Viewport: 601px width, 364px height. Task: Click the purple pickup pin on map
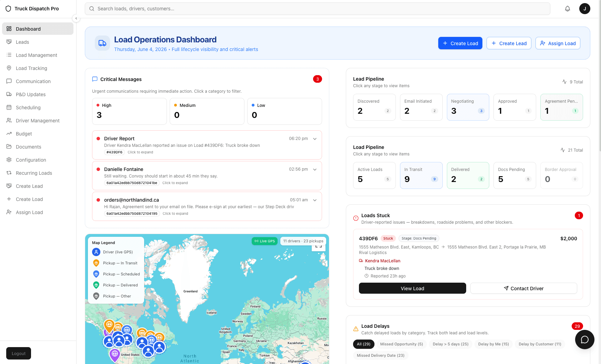[115, 355]
